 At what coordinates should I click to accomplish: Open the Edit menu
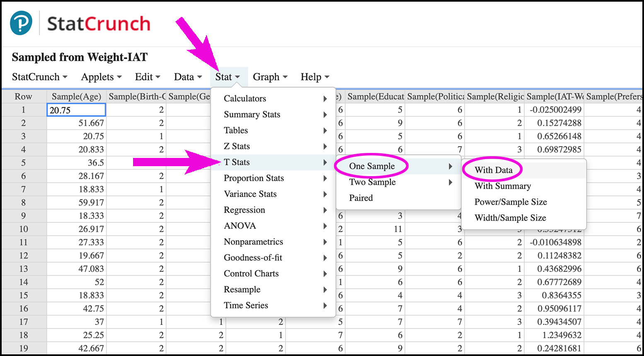tap(148, 77)
